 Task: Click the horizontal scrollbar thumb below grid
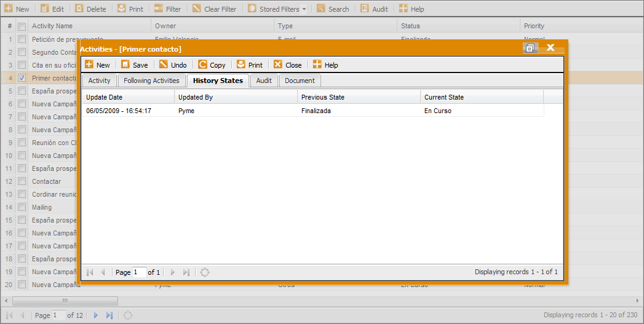tap(65, 301)
